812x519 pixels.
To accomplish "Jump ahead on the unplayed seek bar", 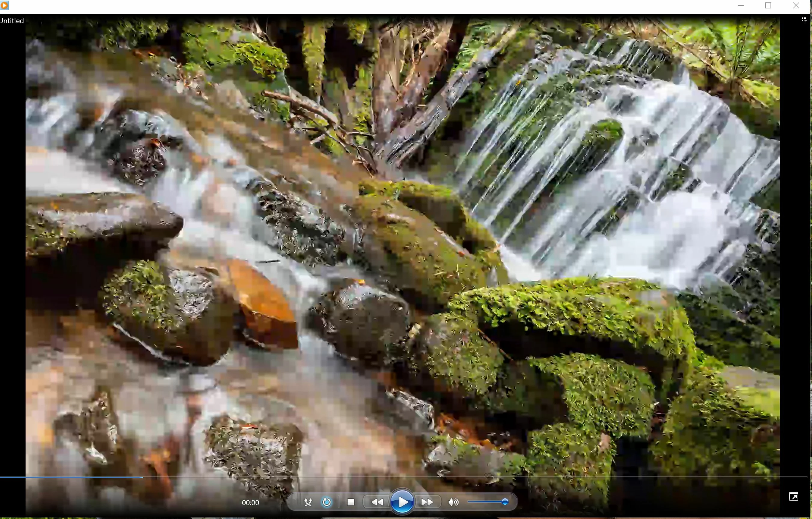I will tap(472, 477).
